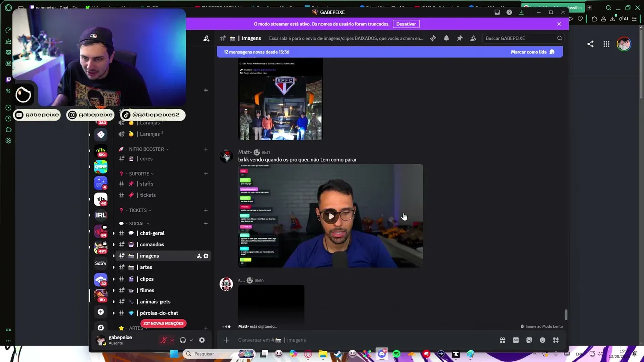644x362 pixels.
Task: Edit imagens channel settings gear
Action: (206, 256)
